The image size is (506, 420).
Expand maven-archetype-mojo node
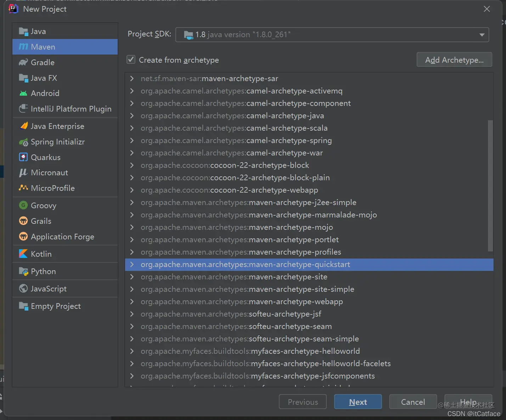click(x=132, y=227)
